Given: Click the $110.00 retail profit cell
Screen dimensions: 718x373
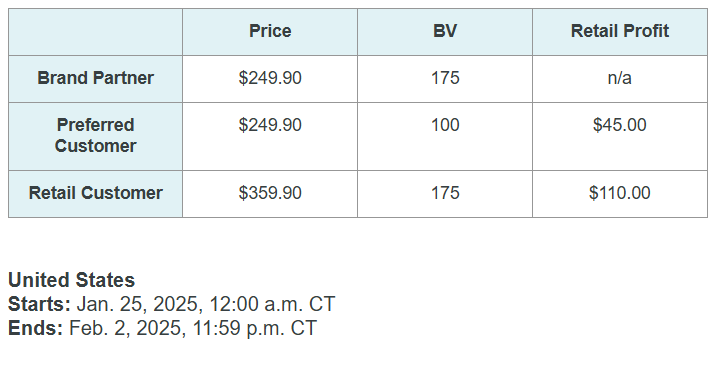Looking at the screenshot, I should tap(620, 193).
